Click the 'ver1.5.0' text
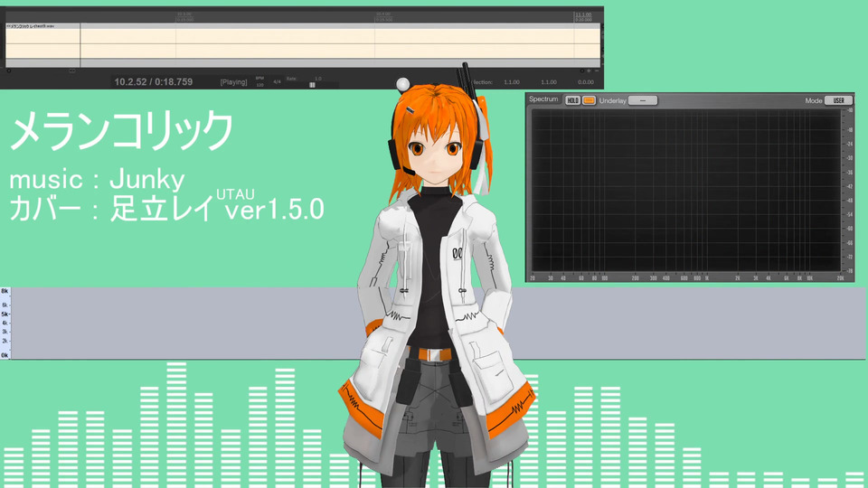This screenshot has width=868, height=488. [x=274, y=209]
